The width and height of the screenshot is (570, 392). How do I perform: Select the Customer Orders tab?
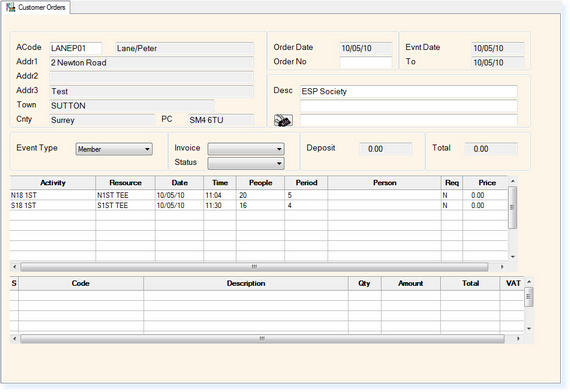click(36, 7)
